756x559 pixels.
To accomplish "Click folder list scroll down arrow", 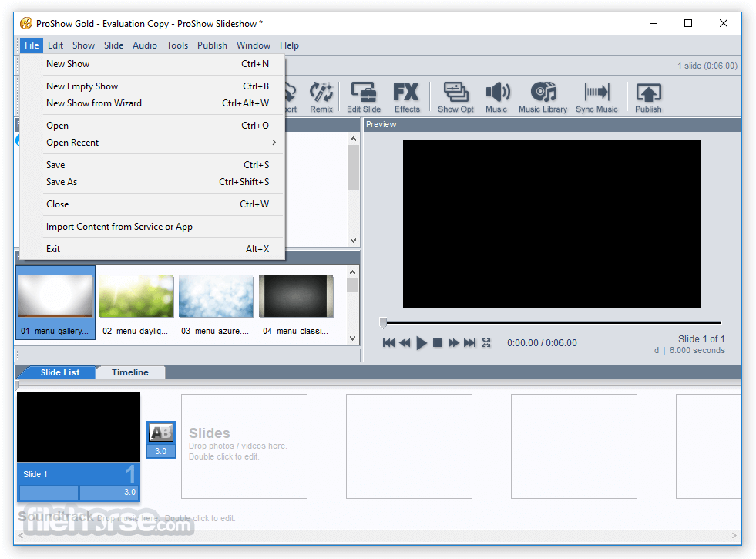I will point(354,240).
